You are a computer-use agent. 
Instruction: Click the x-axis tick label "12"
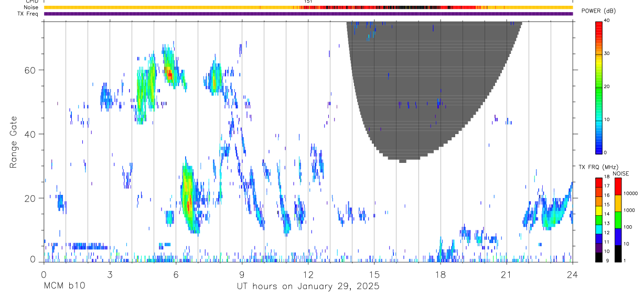tap(308, 274)
